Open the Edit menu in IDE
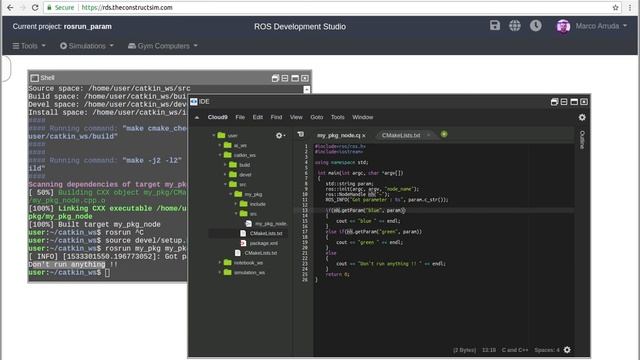The image size is (640, 360). point(258,117)
